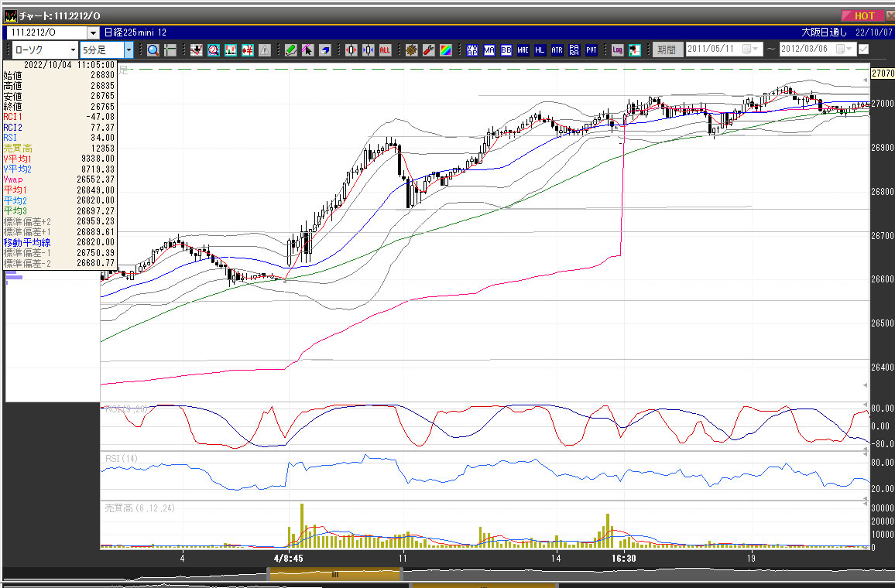Open the red wrench tool icon
This screenshot has width=895, height=588.
[x=429, y=50]
